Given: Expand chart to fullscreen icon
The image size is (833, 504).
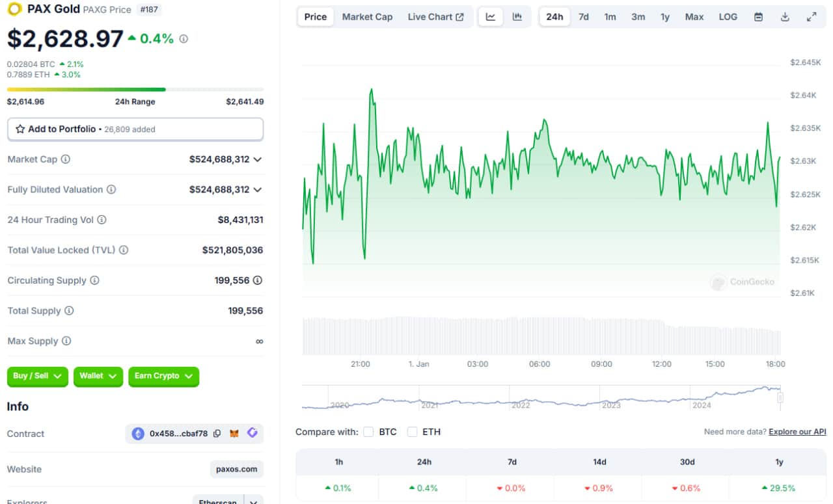Looking at the screenshot, I should (x=812, y=17).
